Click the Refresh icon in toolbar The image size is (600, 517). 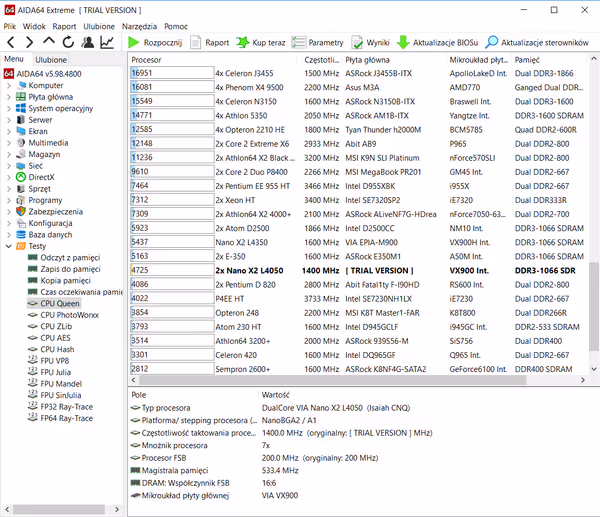click(68, 43)
